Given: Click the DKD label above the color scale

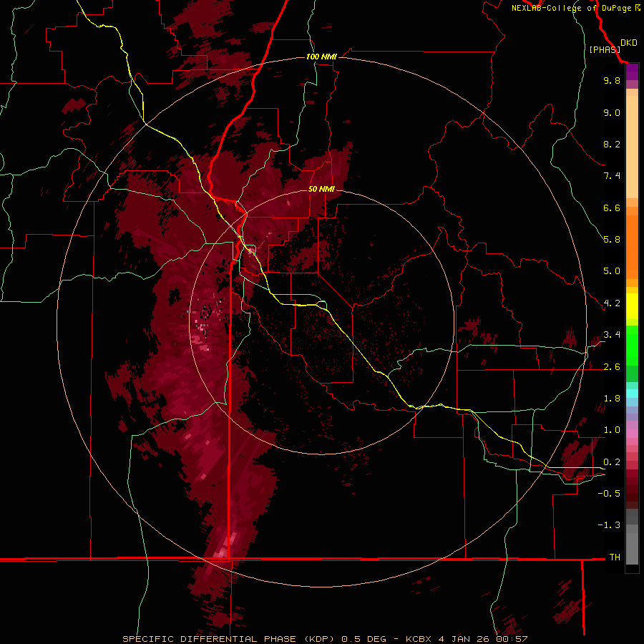Looking at the screenshot, I should point(629,43).
